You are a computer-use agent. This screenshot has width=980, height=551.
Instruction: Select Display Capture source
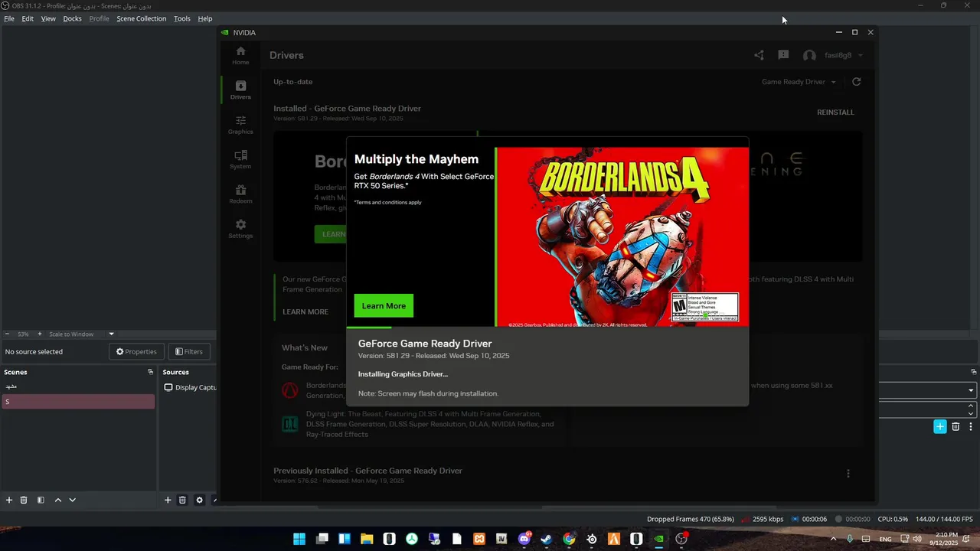[x=189, y=387]
